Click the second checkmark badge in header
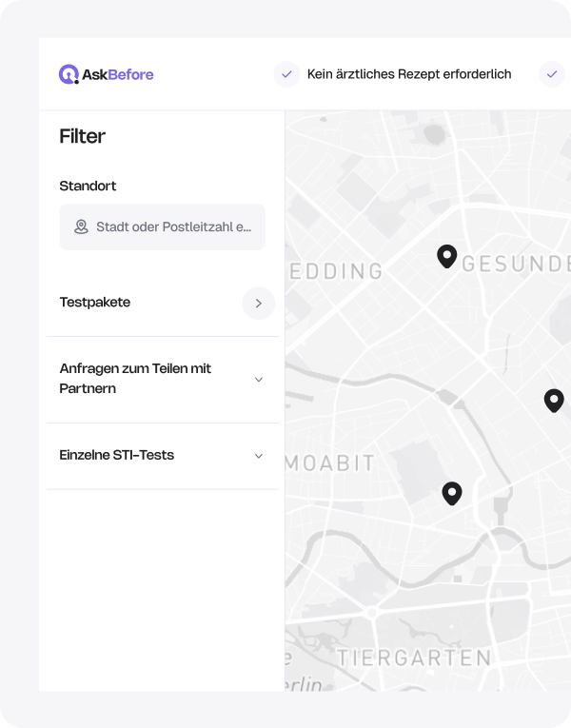 pyautogui.click(x=552, y=74)
